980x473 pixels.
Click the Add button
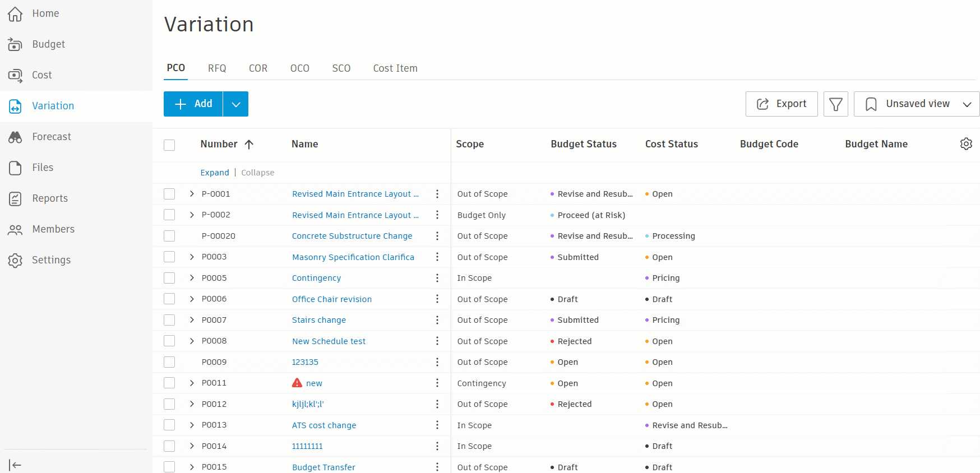193,104
